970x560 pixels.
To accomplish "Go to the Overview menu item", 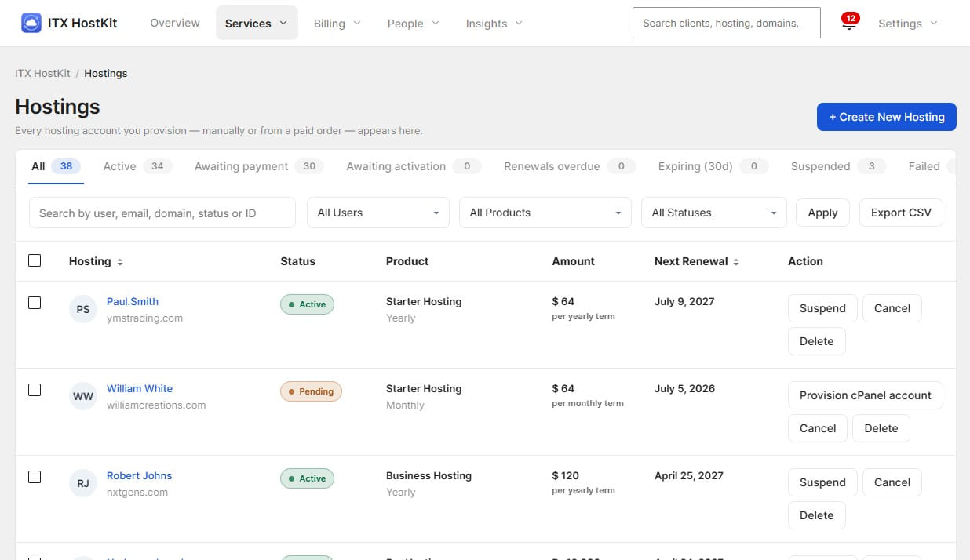I will click(175, 23).
